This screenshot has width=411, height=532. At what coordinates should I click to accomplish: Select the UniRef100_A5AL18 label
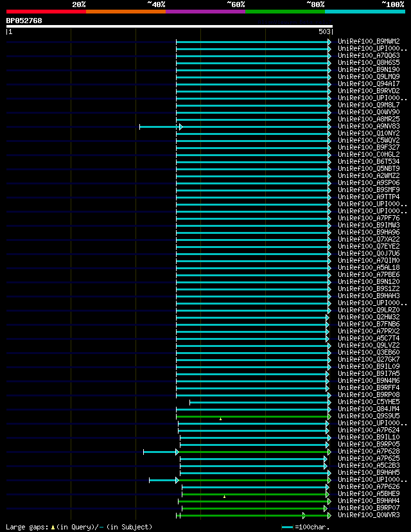tap(369, 268)
